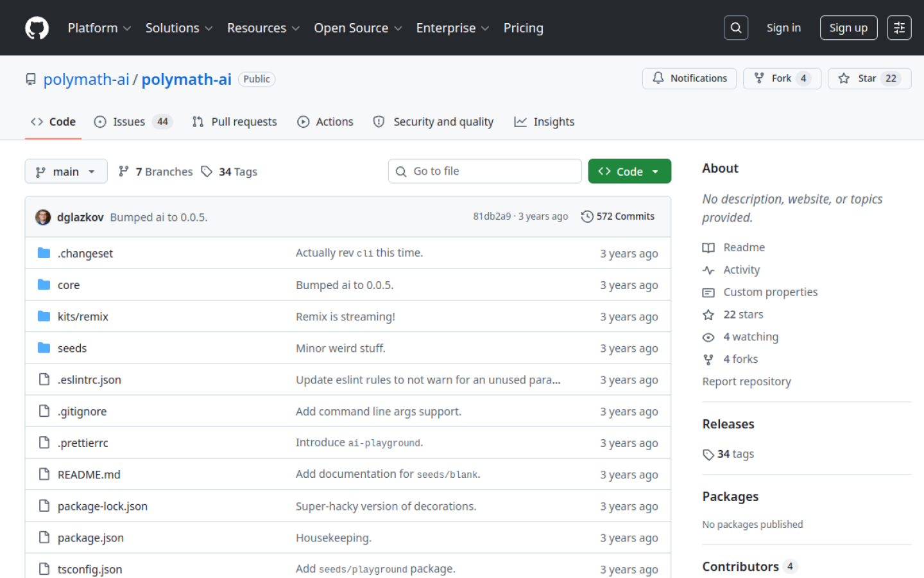Open commit 'Minor weird stuff.'
Image resolution: width=924 pixels, height=578 pixels.
[x=341, y=348]
